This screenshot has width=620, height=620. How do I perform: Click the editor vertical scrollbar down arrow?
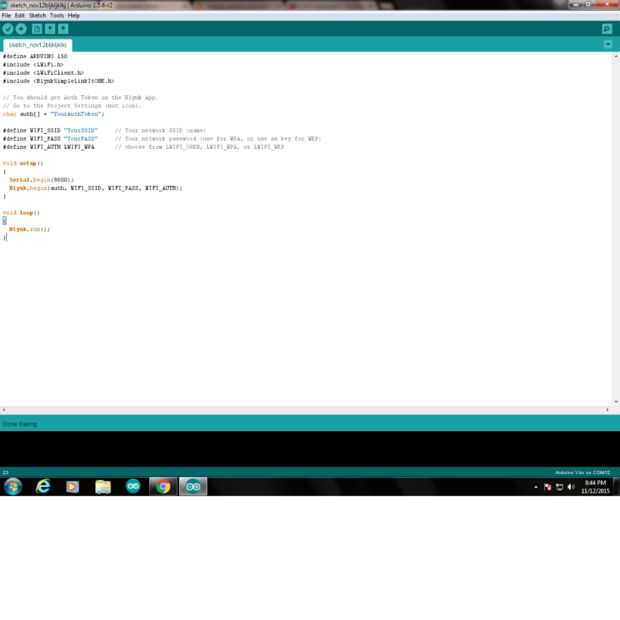pyautogui.click(x=616, y=402)
